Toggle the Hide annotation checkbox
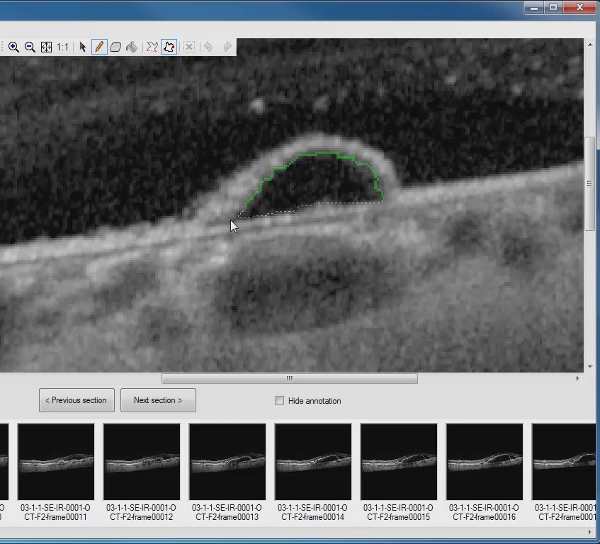 tap(279, 401)
